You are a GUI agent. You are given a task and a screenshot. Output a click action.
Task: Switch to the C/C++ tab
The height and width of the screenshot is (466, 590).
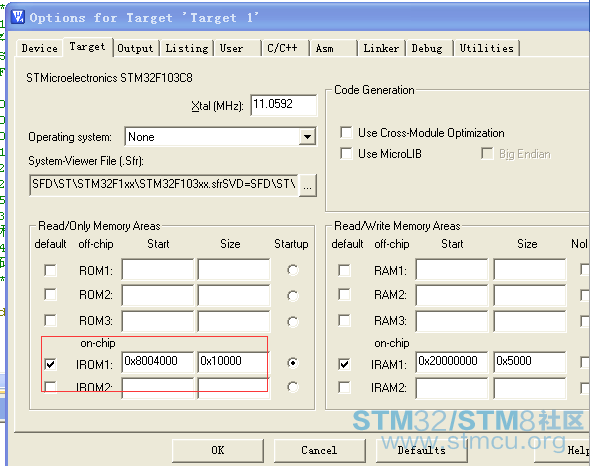pos(285,48)
